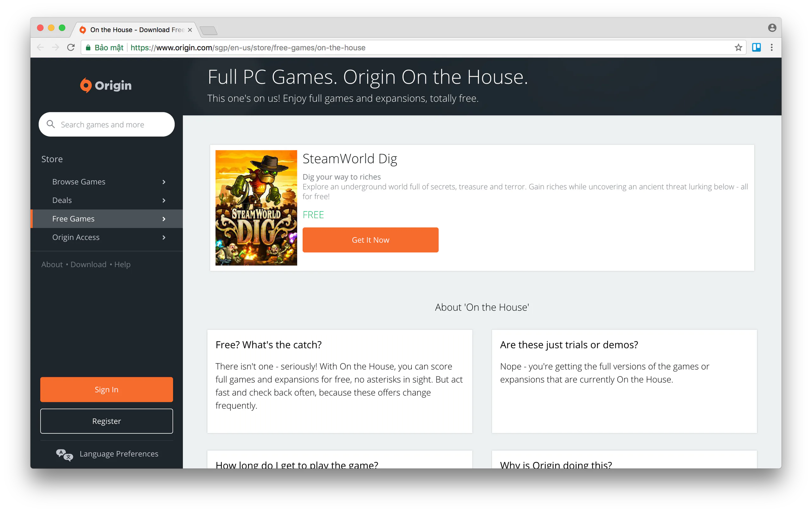This screenshot has height=512, width=812.
Task: Open Deals menu item
Action: (107, 201)
